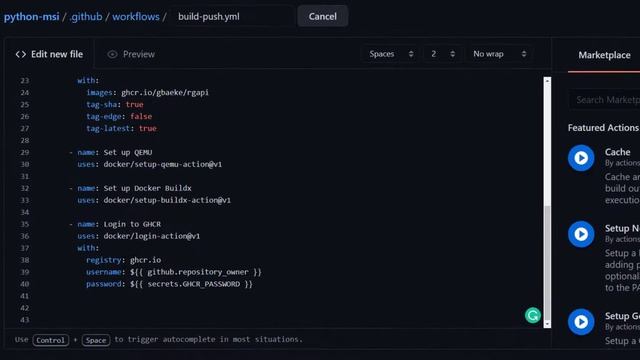Image resolution: width=640 pixels, height=360 pixels.
Task: Click the Preview eye icon
Action: point(112,54)
